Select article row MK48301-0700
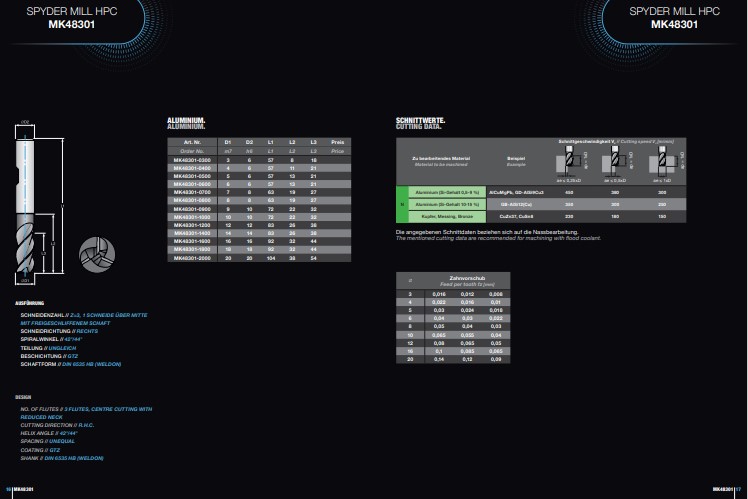Viewport: 748px width, 499px height. [x=259, y=193]
